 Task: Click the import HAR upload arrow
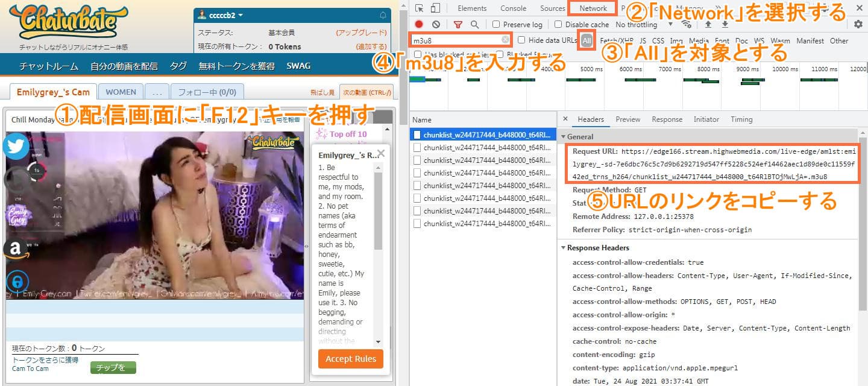[x=708, y=24]
